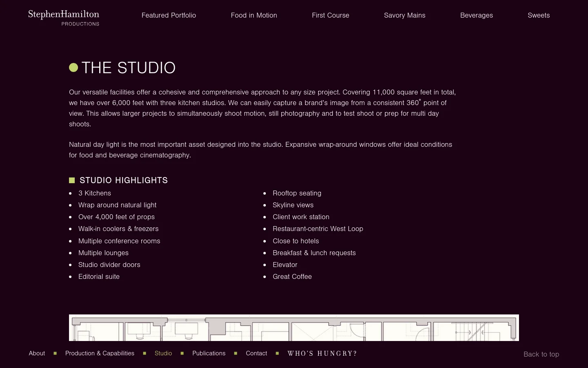The width and height of the screenshot is (588, 368).
Task: Select Savory Mains in the navigation
Action: point(405,15)
